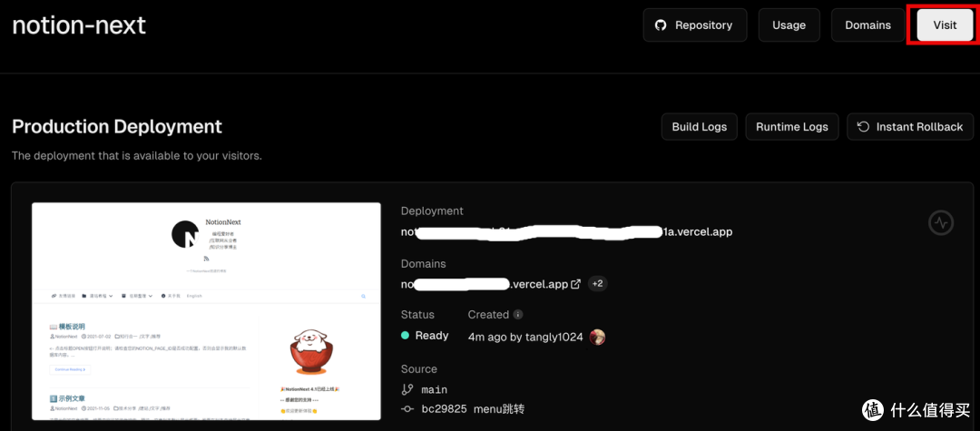This screenshot has height=431, width=980.
Task: Show the +2 additional domains
Action: click(x=597, y=284)
